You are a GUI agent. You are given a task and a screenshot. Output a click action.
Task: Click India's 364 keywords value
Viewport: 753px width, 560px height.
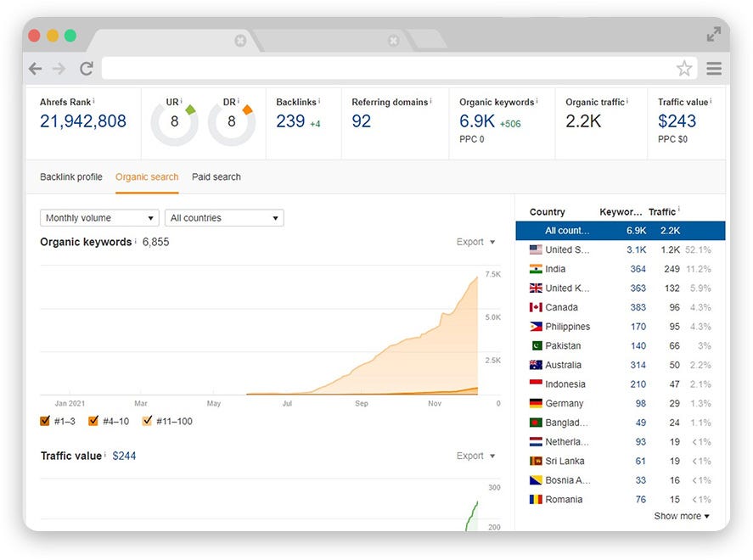[x=638, y=269]
